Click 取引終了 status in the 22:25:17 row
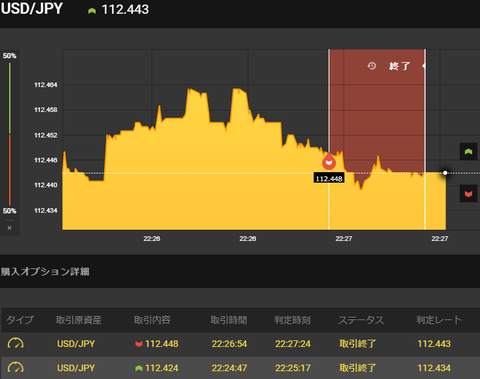 358,368
